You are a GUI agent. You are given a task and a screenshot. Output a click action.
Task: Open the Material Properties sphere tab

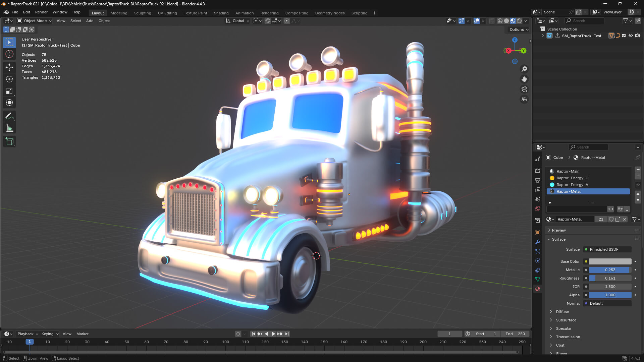[538, 289]
